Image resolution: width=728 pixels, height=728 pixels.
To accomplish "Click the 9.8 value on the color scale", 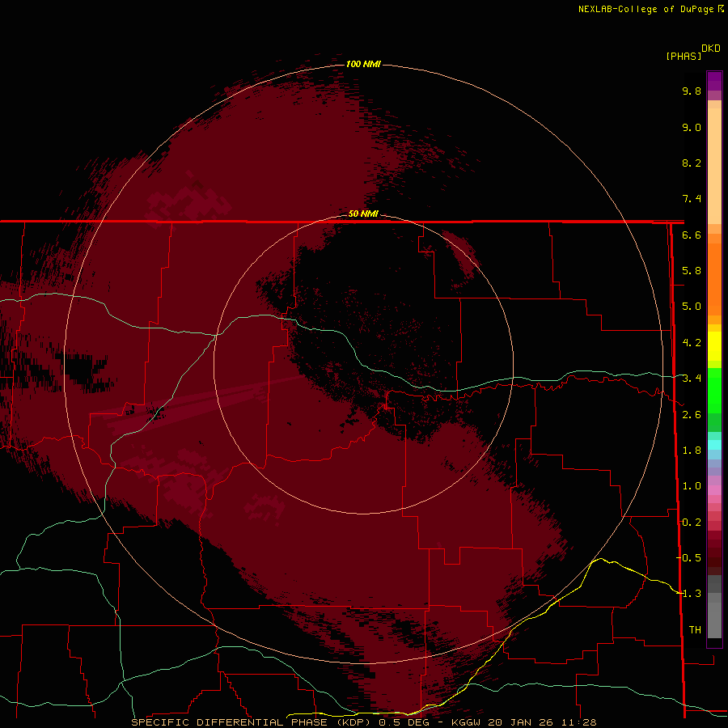I will click(692, 91).
